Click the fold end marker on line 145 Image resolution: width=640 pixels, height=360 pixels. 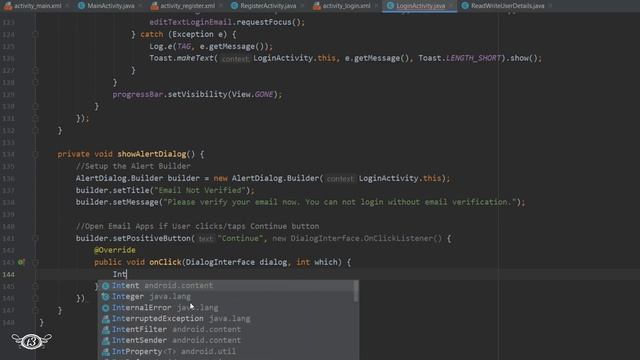36,286
